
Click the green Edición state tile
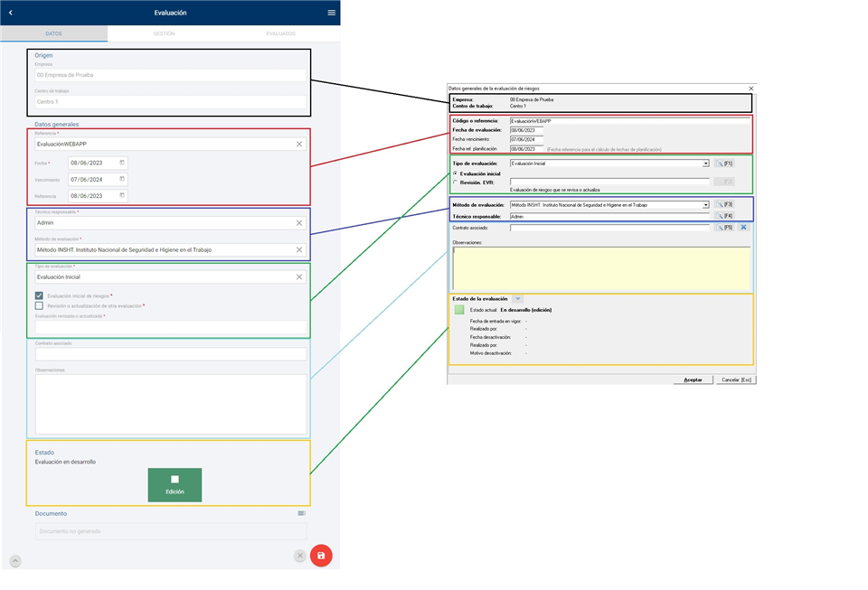point(175,484)
